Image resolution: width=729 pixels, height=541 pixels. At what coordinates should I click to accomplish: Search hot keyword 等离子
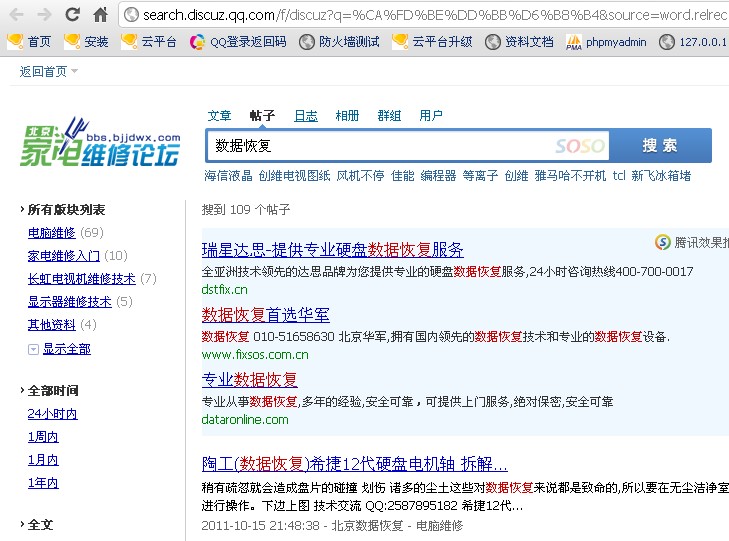pyautogui.click(x=480, y=176)
